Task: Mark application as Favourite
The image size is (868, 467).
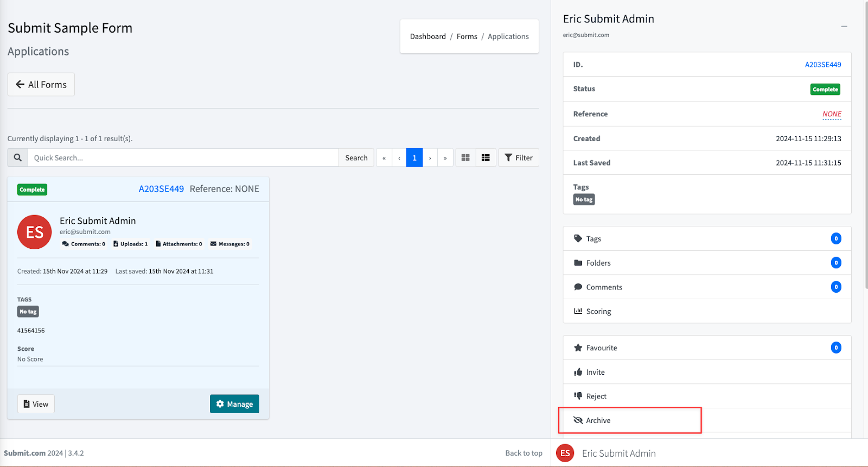Action: (x=601, y=348)
